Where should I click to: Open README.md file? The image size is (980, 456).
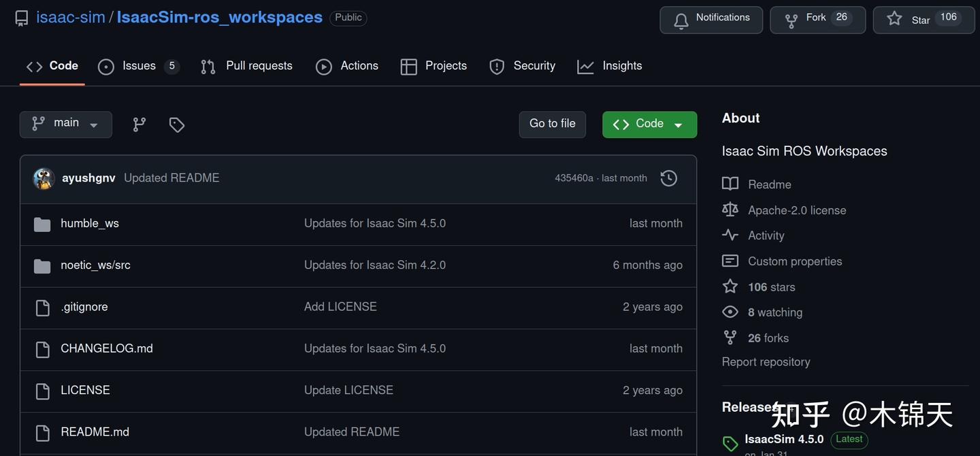coord(95,432)
